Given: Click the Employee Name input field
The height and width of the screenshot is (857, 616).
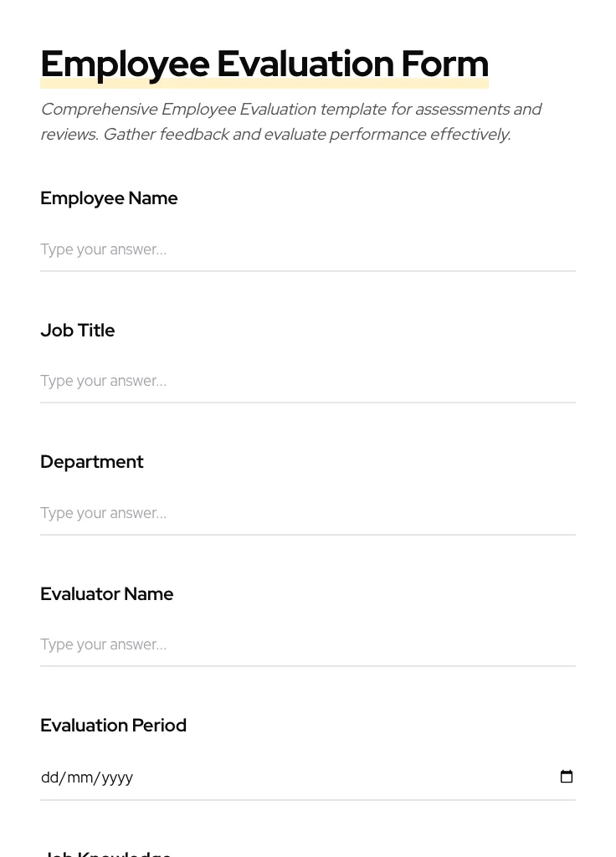Looking at the screenshot, I should click(x=251, y=249).
